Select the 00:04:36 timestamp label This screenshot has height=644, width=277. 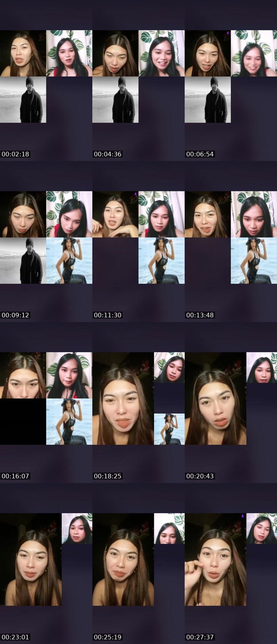(x=108, y=154)
